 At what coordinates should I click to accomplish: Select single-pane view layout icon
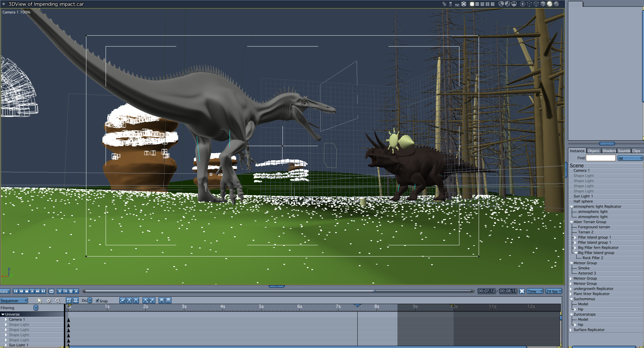pos(472,4)
